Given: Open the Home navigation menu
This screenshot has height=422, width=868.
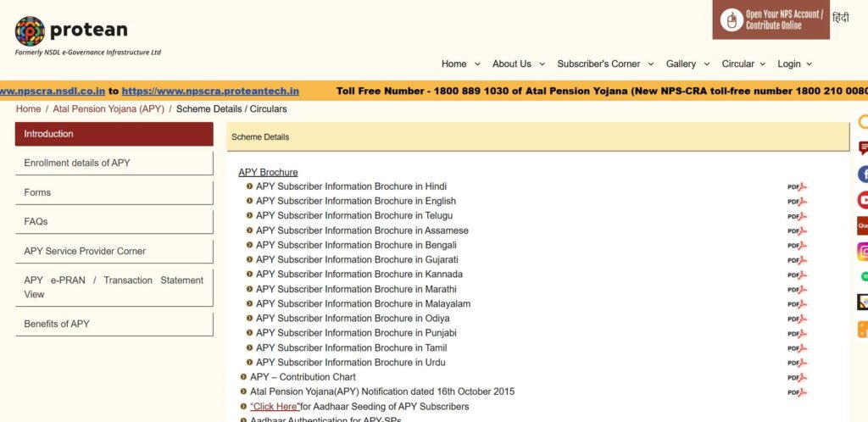Looking at the screenshot, I should click(454, 64).
